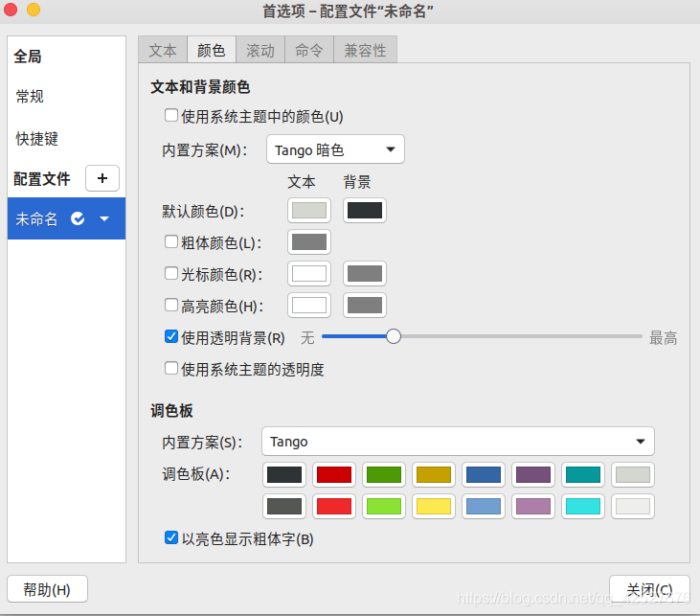This screenshot has height=616, width=700.
Task: Enable 使用系统主题的透明度 checkbox
Action: pos(171,368)
